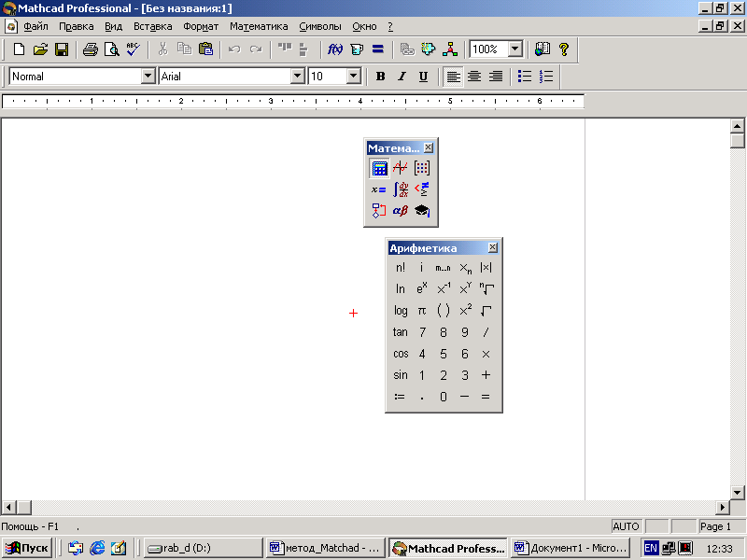Expand the Normal style dropdown

point(148,77)
